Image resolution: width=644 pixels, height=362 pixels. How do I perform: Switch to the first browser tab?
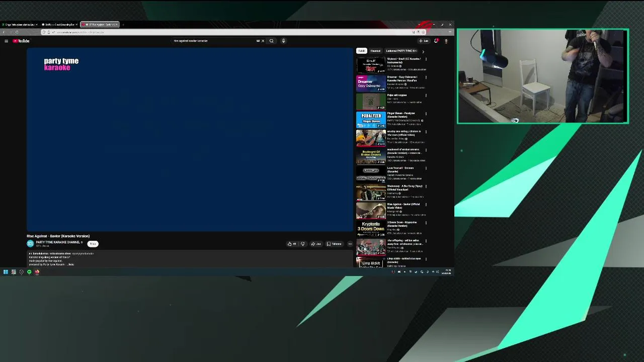19,25
